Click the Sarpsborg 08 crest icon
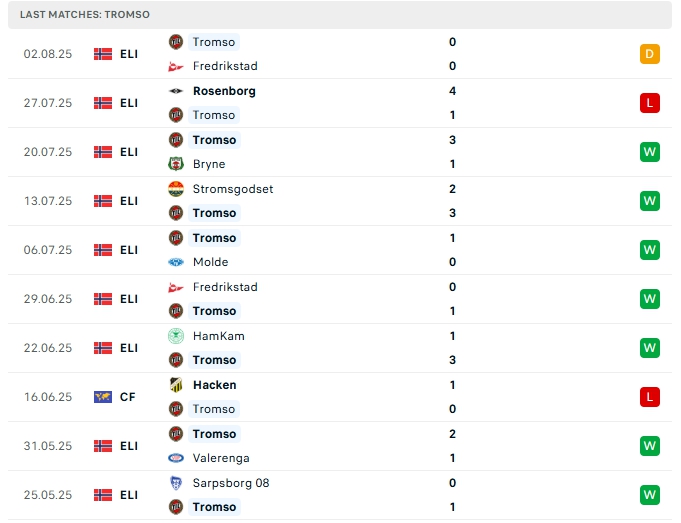The image size is (681, 523). tap(176, 483)
